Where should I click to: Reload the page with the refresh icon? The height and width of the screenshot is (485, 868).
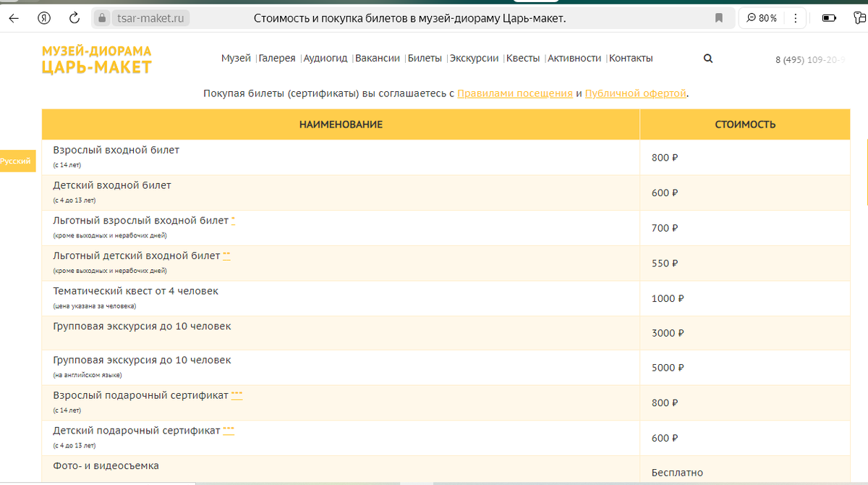[74, 18]
